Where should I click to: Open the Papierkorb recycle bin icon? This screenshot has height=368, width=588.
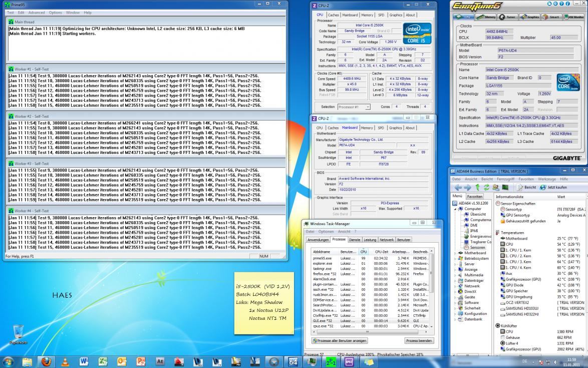point(18,334)
